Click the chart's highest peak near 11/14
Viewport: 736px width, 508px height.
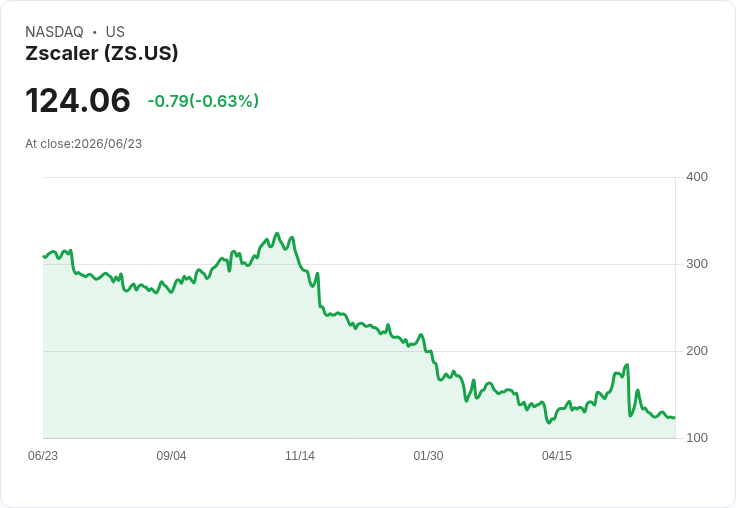click(x=277, y=233)
